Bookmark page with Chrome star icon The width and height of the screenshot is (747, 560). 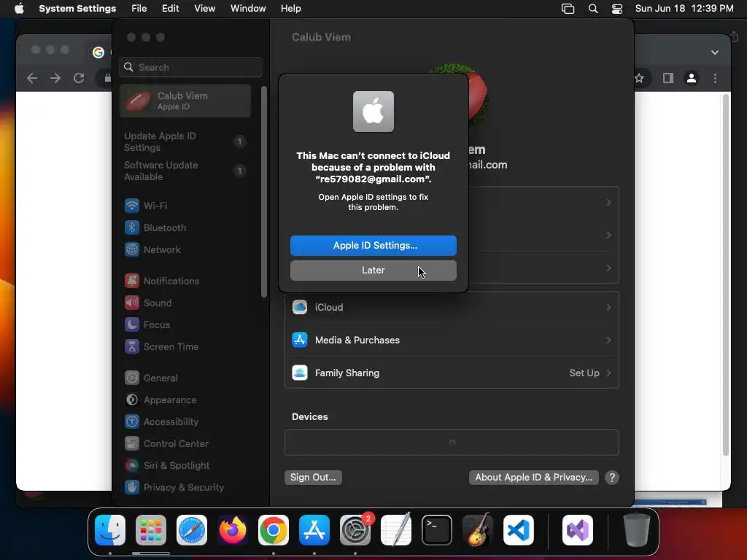639,78
